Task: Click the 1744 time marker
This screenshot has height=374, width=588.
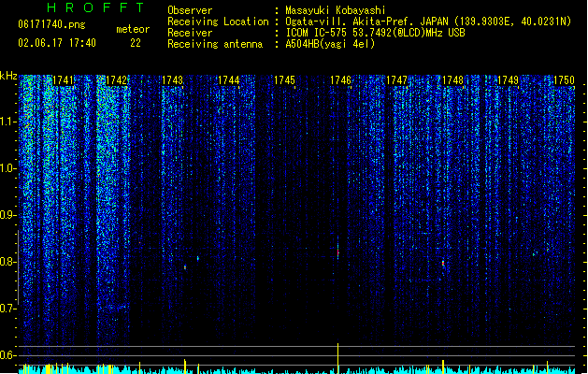Action: coord(229,80)
